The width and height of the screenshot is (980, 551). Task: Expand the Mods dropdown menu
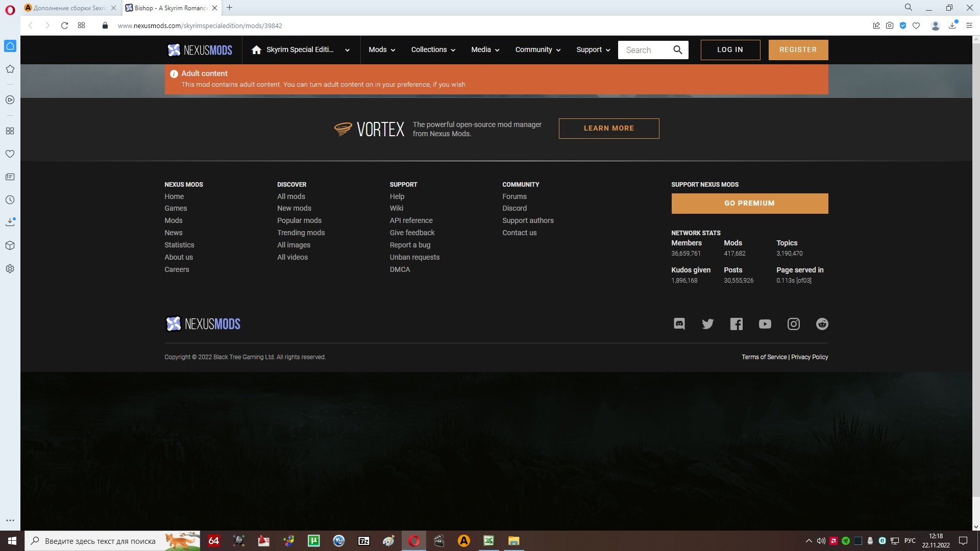[x=382, y=49]
